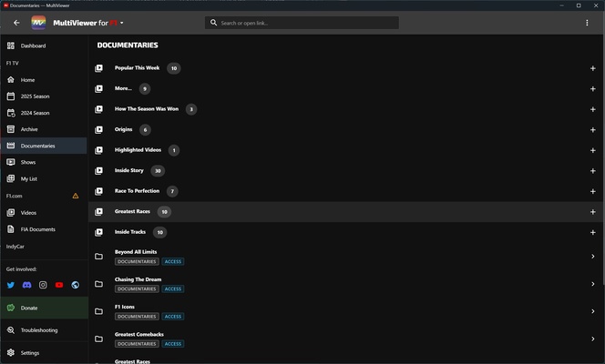Click the Chasing The Dream folder icon
The width and height of the screenshot is (605, 364).
click(x=98, y=284)
